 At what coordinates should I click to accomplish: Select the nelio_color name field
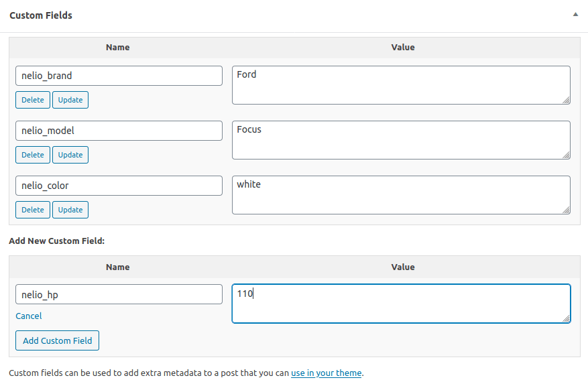point(119,186)
